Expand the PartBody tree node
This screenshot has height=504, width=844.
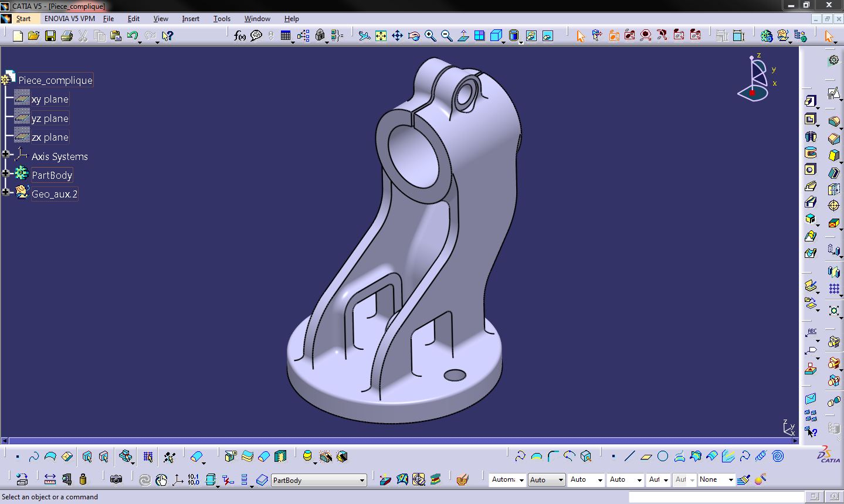(6, 173)
